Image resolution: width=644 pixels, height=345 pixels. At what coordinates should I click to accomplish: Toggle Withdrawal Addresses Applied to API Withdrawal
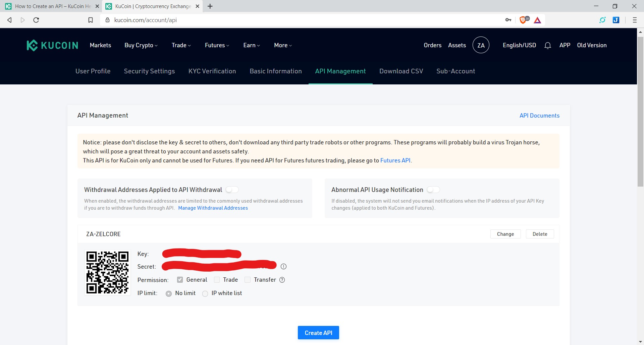coord(232,190)
